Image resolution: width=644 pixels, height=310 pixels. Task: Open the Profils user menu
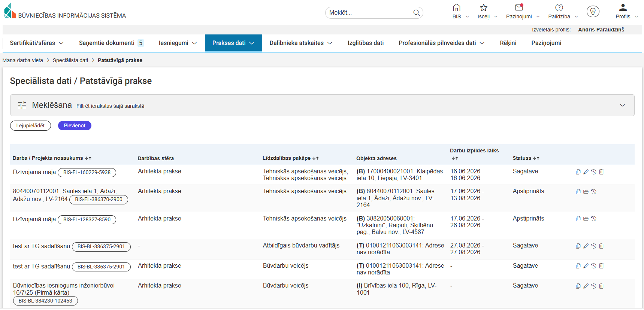626,12
